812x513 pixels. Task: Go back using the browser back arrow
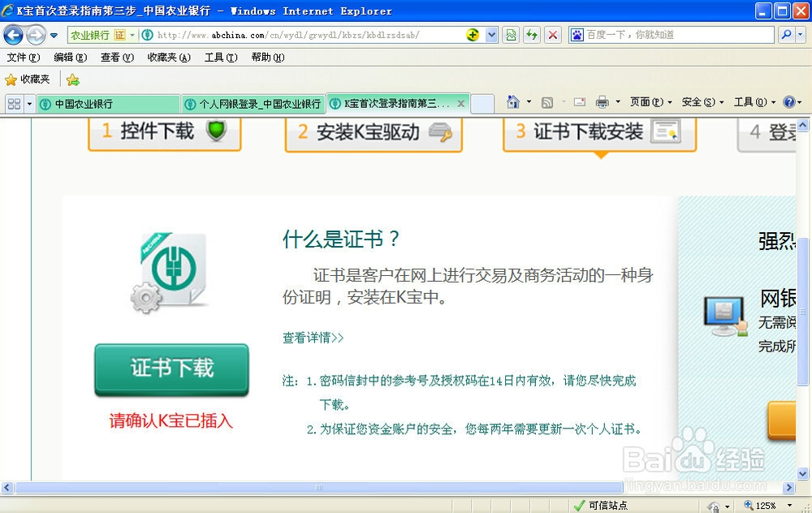point(14,35)
